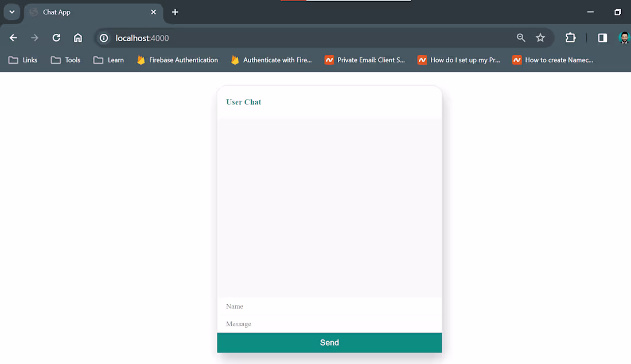Screen dimensions: 631x364
Task: Open the tab search chevron at top left
Action: [11, 12]
